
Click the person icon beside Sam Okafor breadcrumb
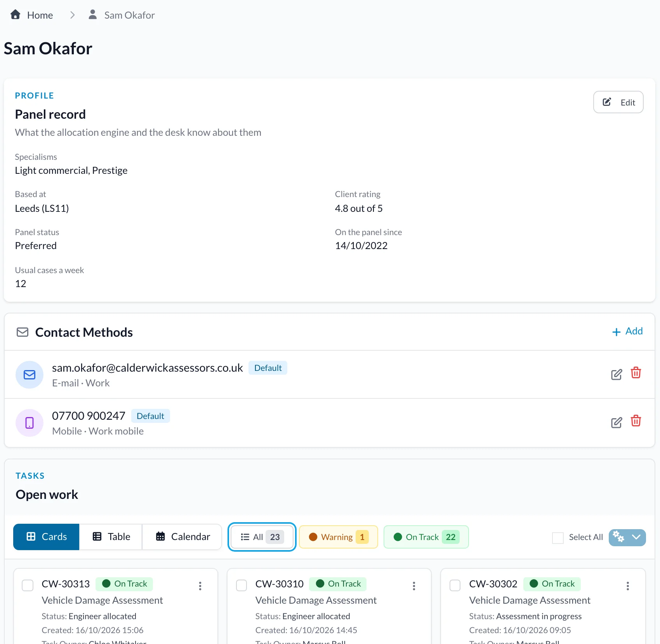click(x=92, y=15)
